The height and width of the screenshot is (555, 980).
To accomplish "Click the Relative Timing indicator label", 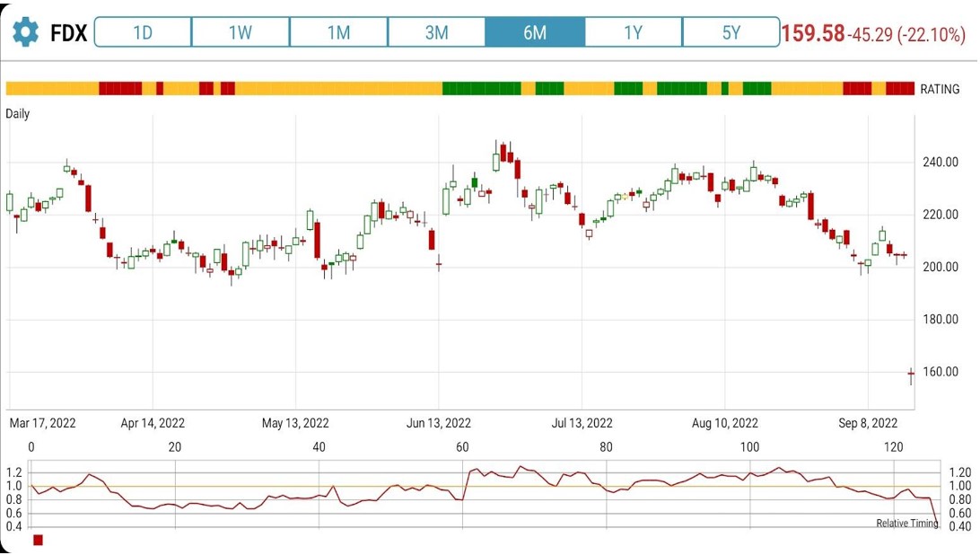I will click(x=906, y=524).
